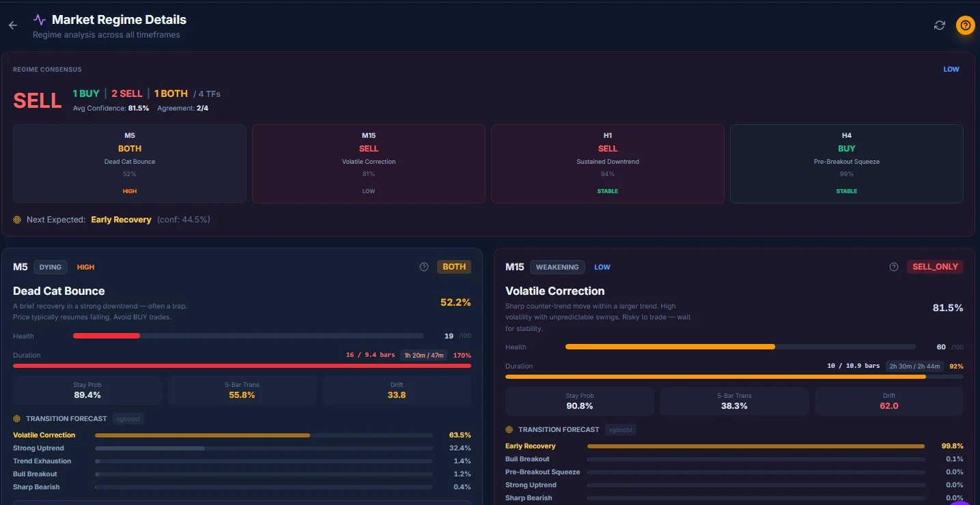Select the H4 BUY timeframe card
This screenshot has width=980, height=505.
pyautogui.click(x=847, y=164)
